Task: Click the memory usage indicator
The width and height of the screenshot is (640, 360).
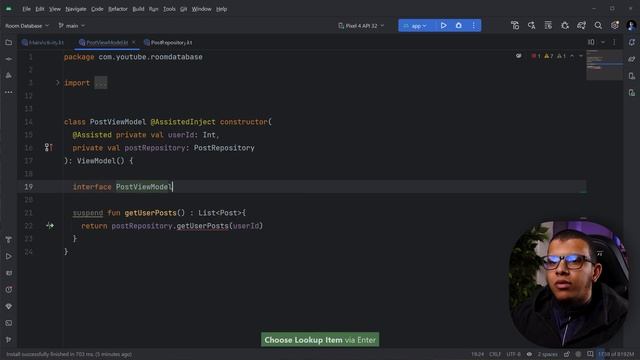Action: coord(616,354)
